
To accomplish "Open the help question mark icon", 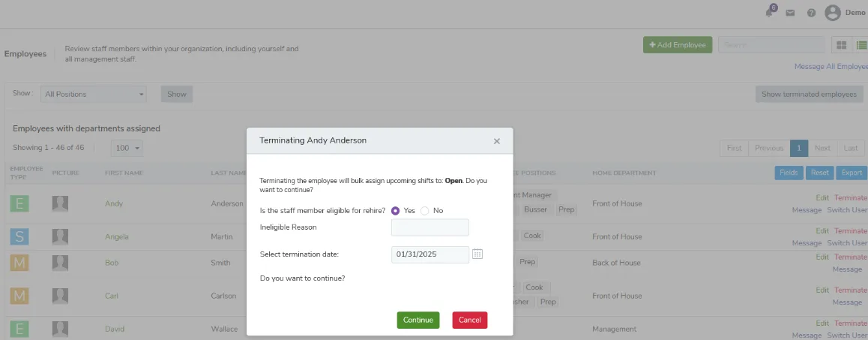I will [x=811, y=13].
